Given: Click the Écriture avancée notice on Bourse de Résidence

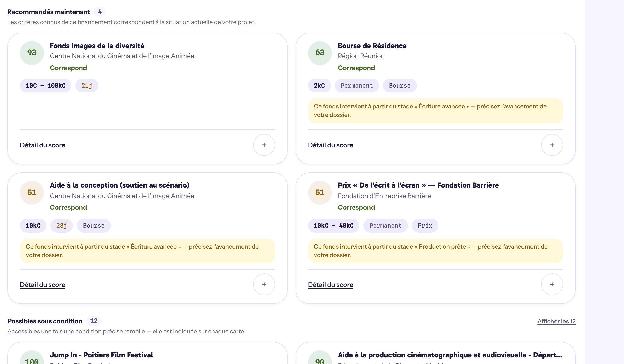Looking at the screenshot, I should click(x=436, y=111).
